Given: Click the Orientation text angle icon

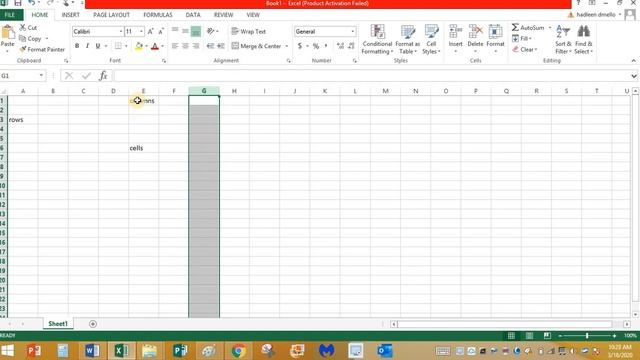Looking at the screenshot, I should [211, 31].
